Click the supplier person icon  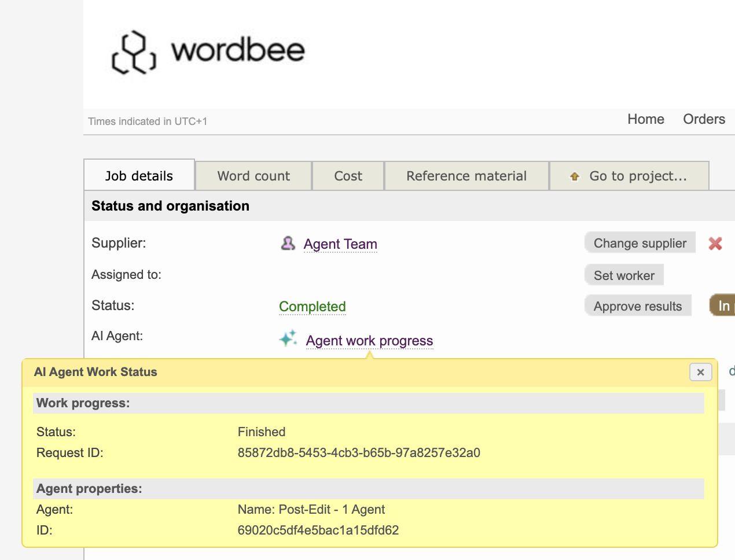click(x=288, y=244)
